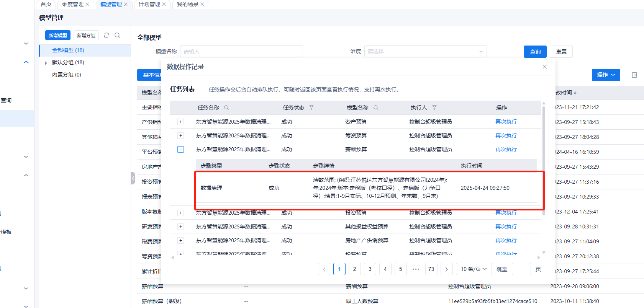The height and width of the screenshot is (308, 644).
Task: Click the 模型名称 input field
Action: coord(241,51)
